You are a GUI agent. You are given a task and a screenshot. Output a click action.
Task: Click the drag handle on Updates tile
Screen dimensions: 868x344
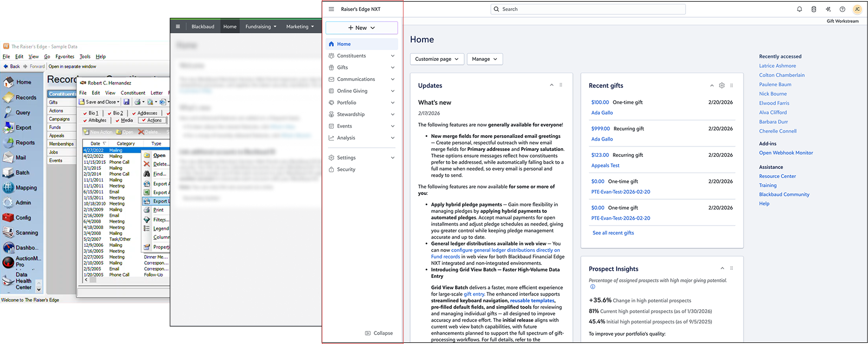[561, 85]
